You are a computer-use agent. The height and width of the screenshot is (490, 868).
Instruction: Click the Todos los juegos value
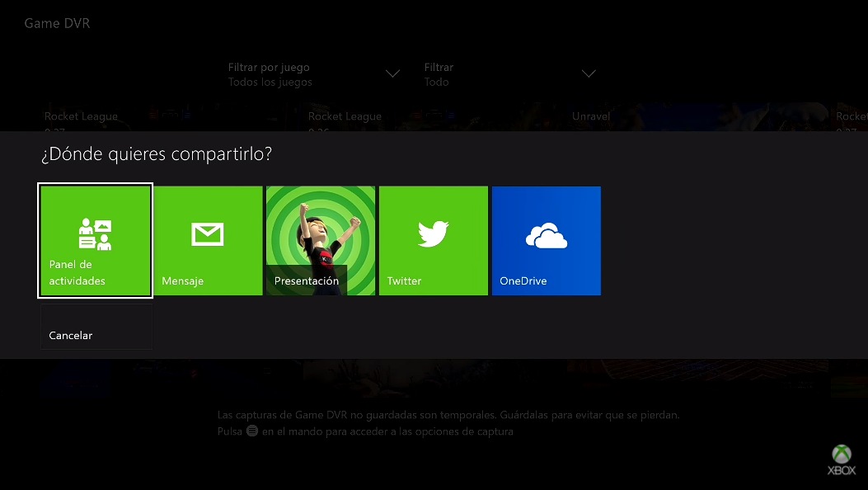click(x=270, y=82)
